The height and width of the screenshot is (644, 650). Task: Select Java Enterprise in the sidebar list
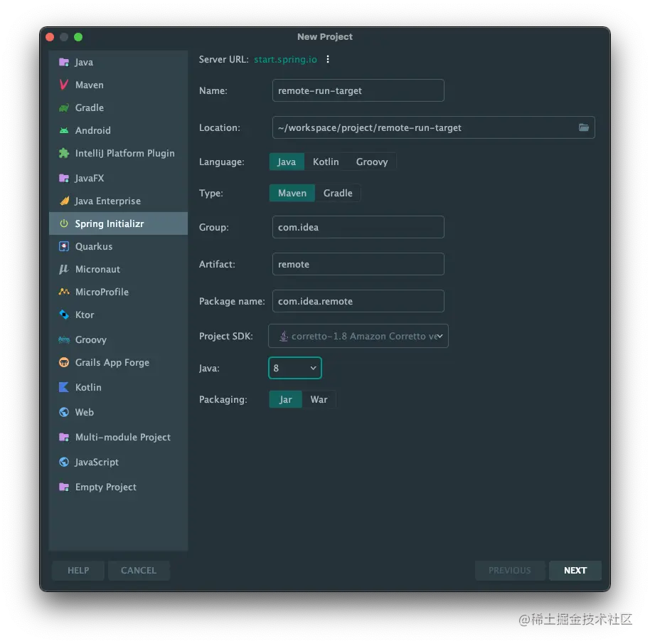tap(118, 201)
